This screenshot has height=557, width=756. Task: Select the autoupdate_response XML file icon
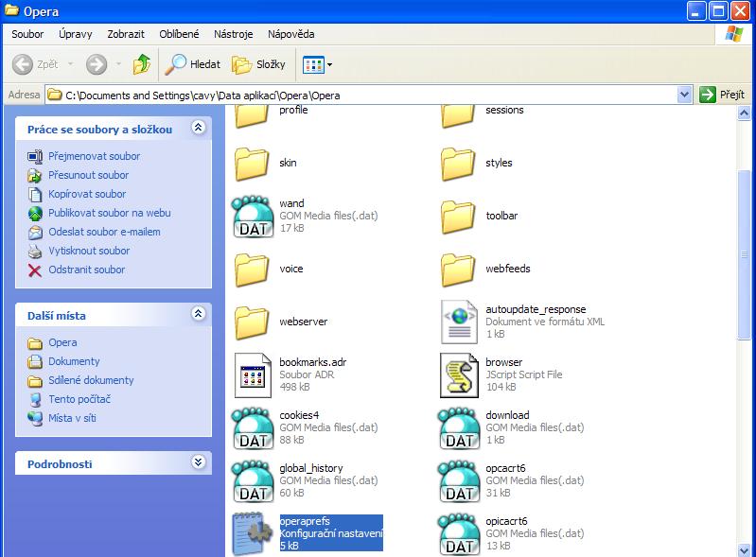tap(459, 322)
